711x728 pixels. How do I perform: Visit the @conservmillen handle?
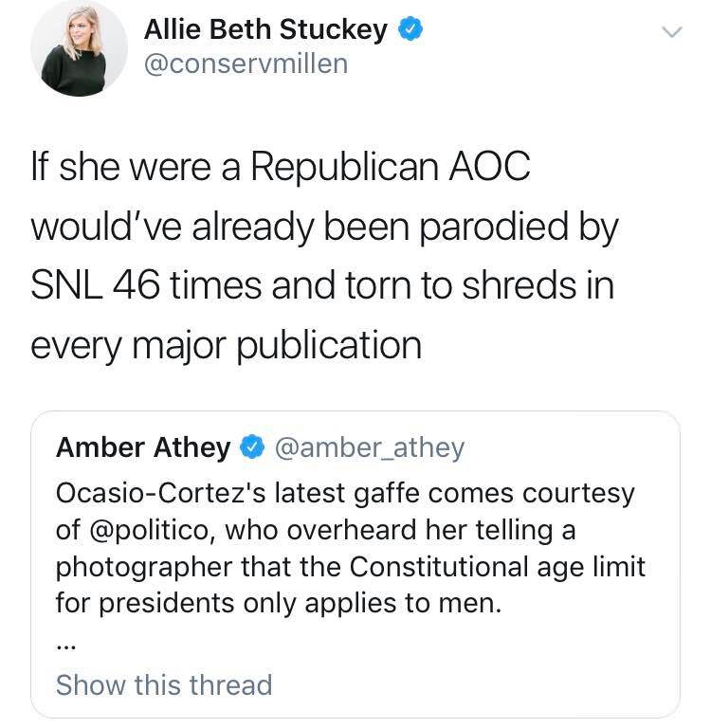coord(246,64)
